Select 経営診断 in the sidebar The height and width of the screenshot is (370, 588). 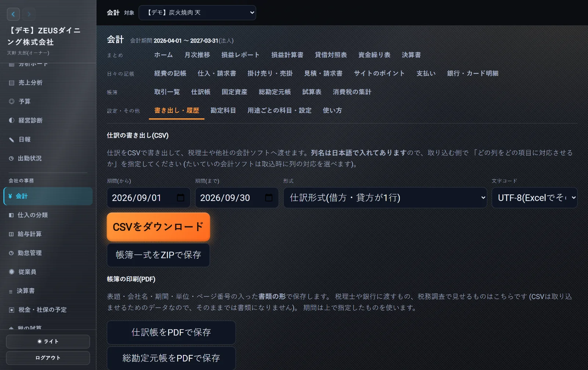click(x=48, y=121)
